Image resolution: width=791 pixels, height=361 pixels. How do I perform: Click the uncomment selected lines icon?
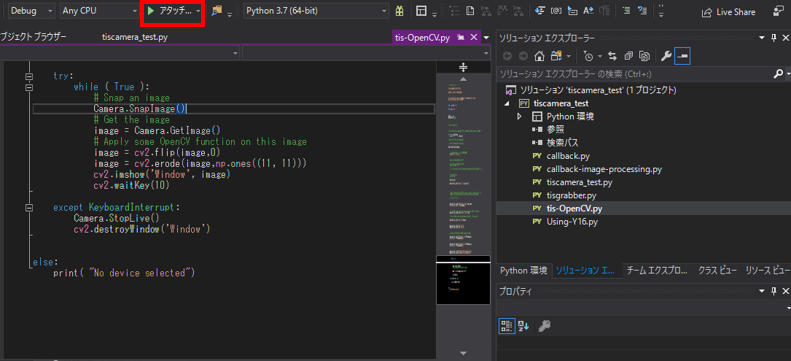642,11
